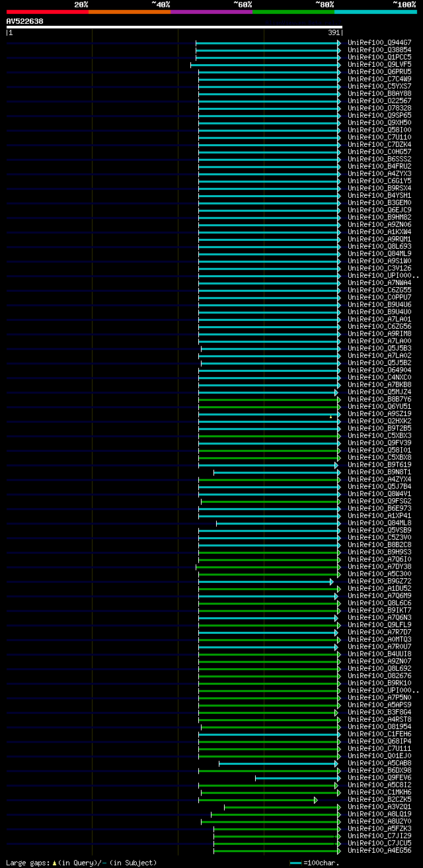Open hit UniRef100_Q38854
Image resolution: width=423 pixels, height=868 pixels.
click(379, 50)
